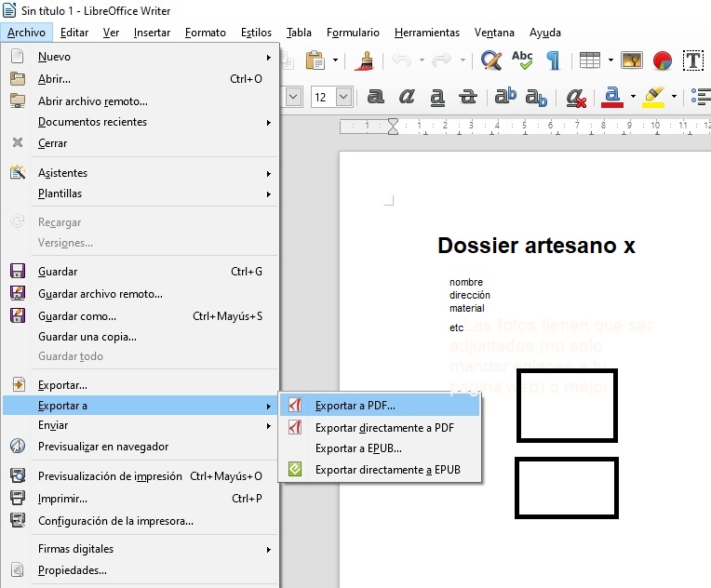Viewport: 711px width, 588px height.
Task: Expand the Asistentes submenu
Action: point(141,173)
